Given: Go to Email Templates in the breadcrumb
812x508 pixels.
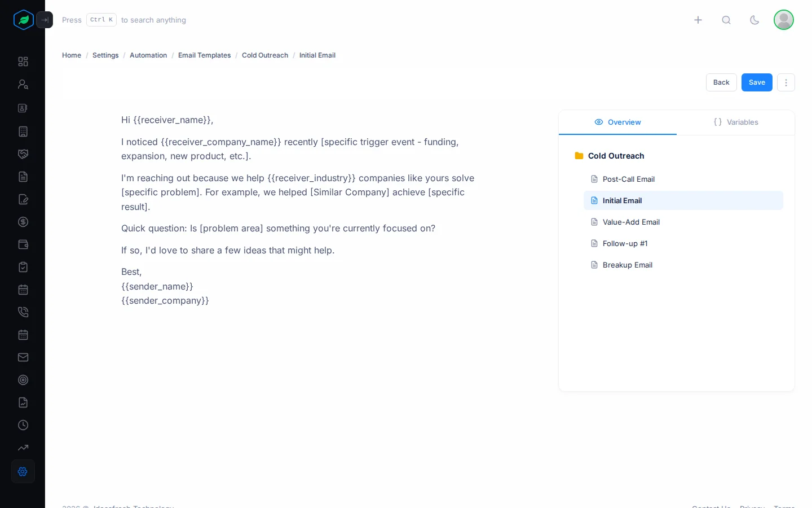Looking at the screenshot, I should (x=204, y=55).
